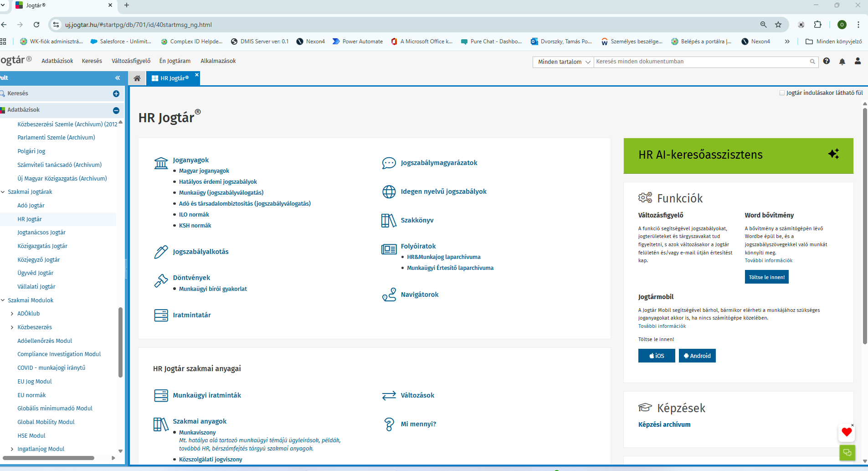Open the Változásfigyelő menu

[x=131, y=61]
